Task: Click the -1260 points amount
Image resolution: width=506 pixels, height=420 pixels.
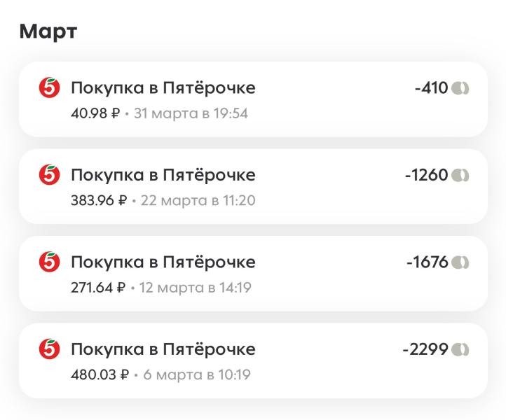Action: click(426, 175)
